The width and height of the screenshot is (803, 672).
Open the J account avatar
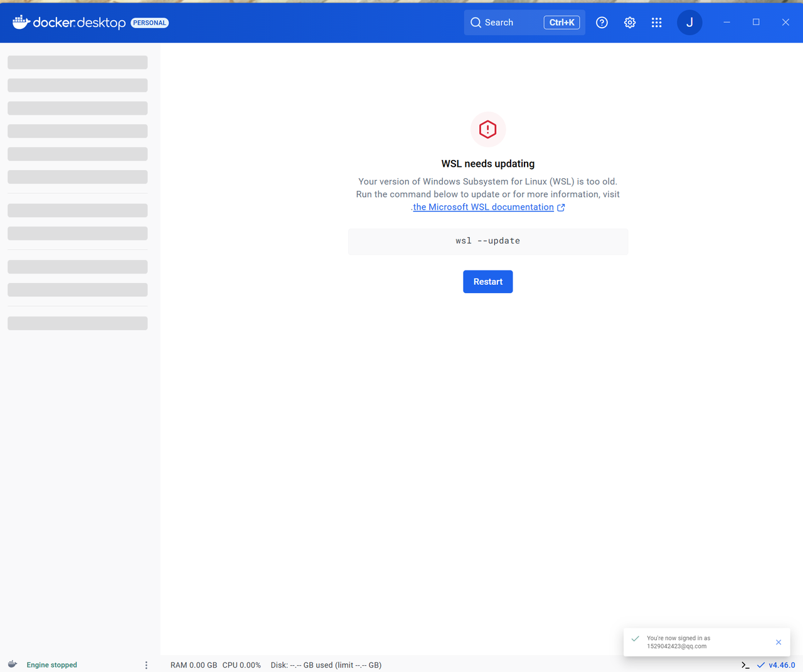pos(689,23)
